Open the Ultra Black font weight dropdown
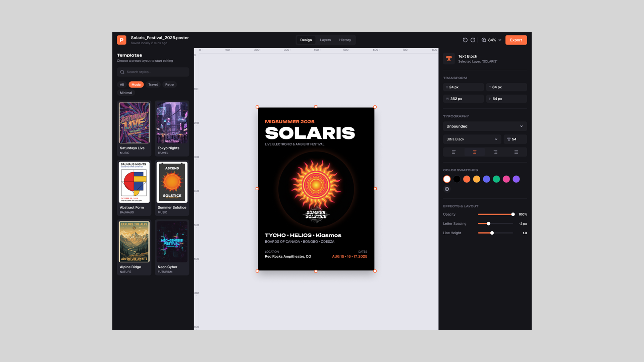644x362 pixels. (x=472, y=139)
